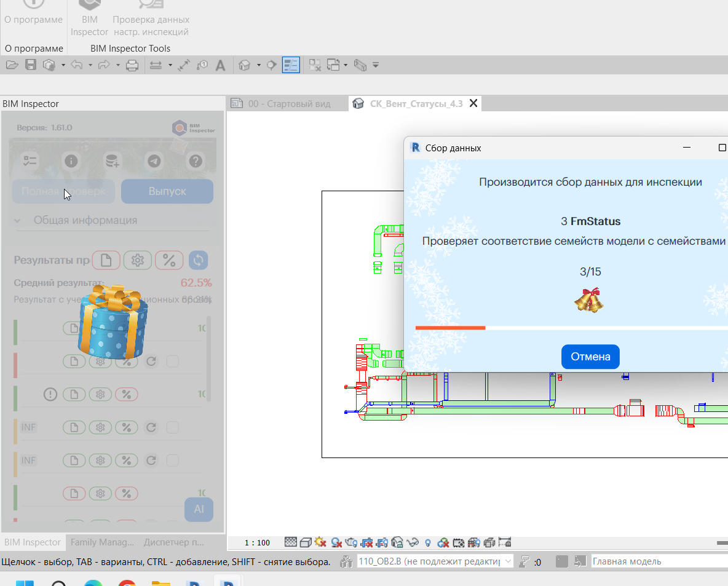
Task: Tick checkbox in first INF results row
Action: point(172,427)
